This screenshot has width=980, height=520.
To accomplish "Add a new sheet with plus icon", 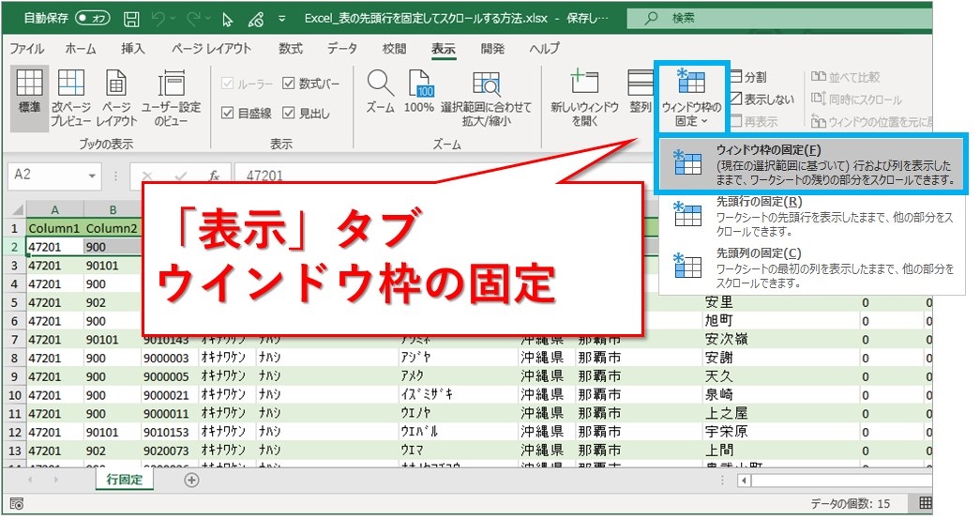I will (192, 480).
